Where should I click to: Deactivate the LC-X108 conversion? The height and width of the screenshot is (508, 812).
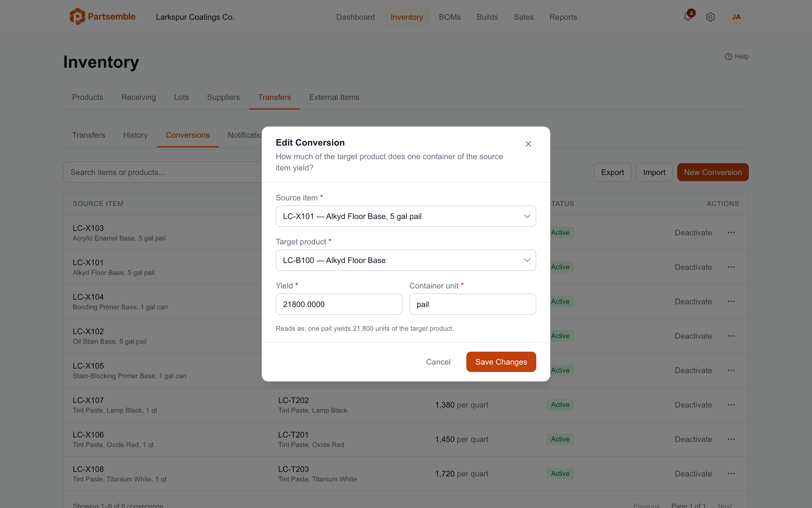click(693, 474)
